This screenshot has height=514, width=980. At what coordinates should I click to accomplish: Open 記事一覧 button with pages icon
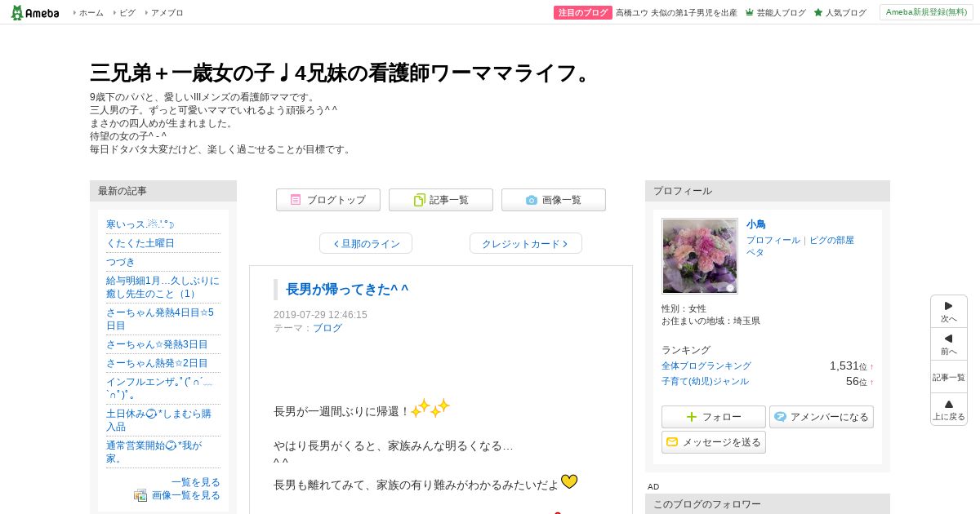(x=441, y=200)
